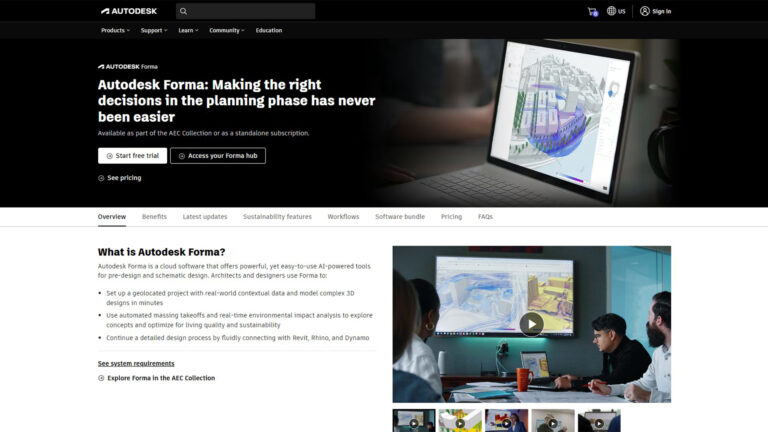Play the main Forma meeting video
Viewport: 768px width, 432px height.
tap(531, 324)
